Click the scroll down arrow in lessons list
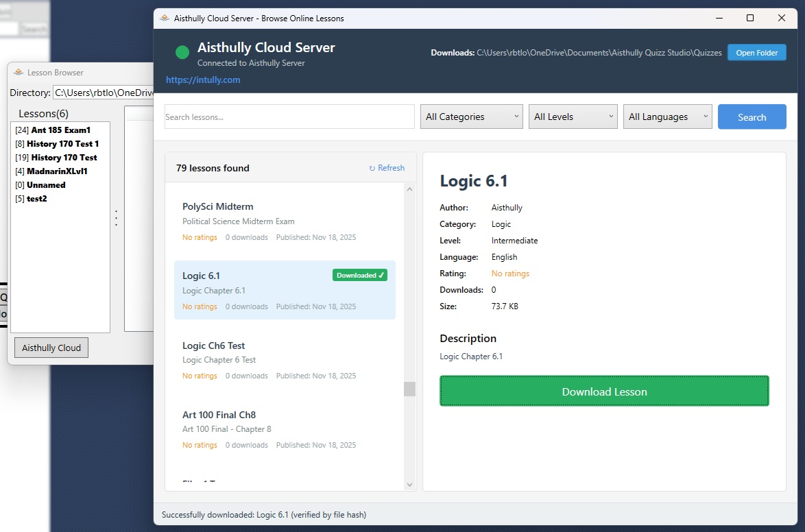This screenshot has height=532, width=805. tap(410, 485)
